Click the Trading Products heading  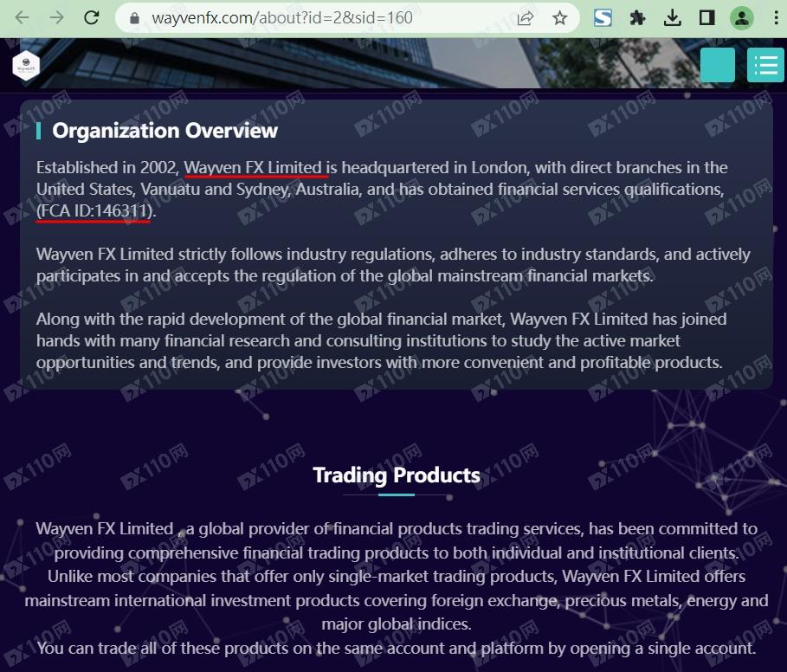pos(396,475)
